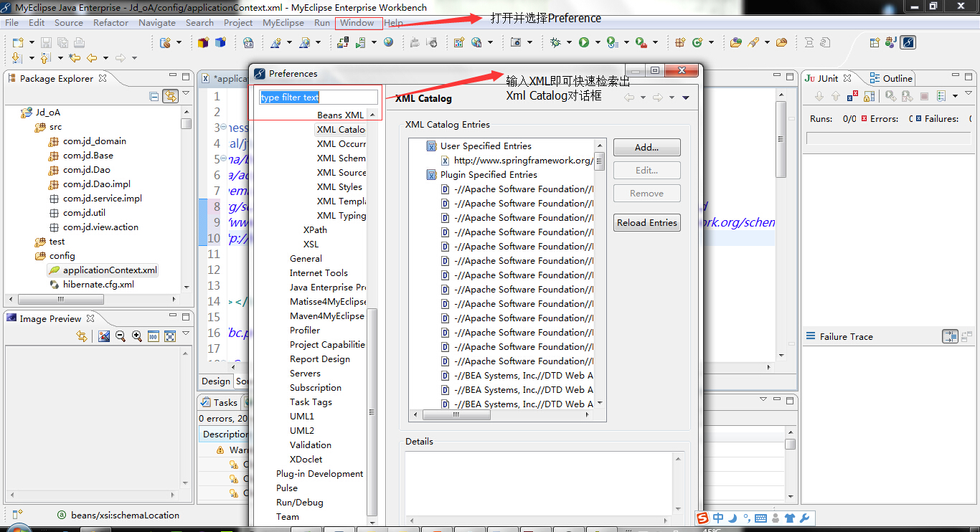This screenshot has width=980, height=532.
Task: Select Plug-in Development in Preferences tree
Action: point(319,474)
